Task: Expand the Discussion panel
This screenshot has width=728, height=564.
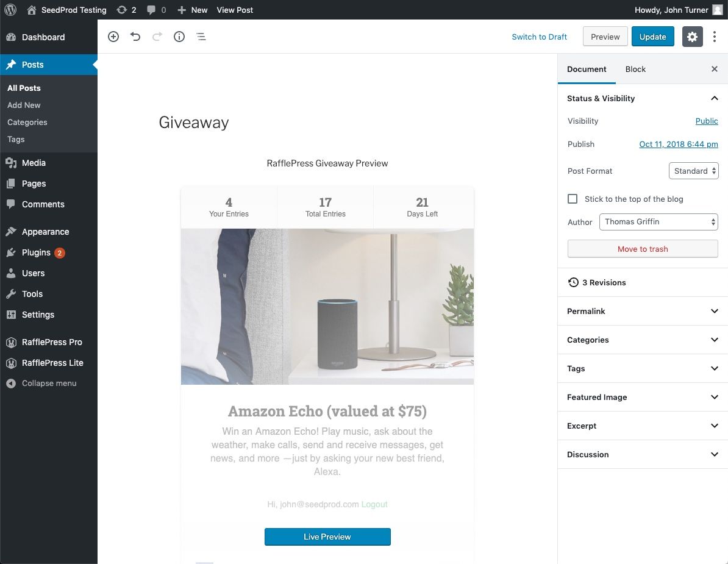Action: tap(643, 454)
